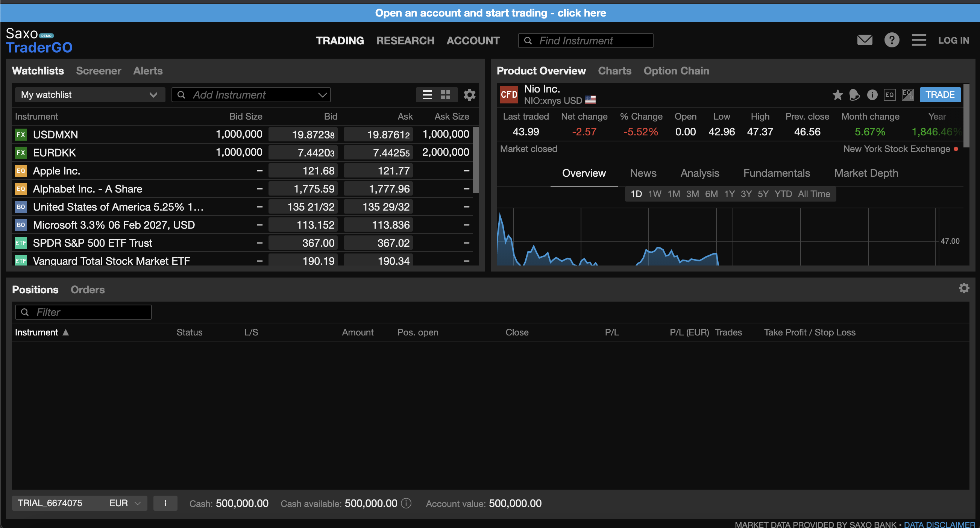Screen dimensions: 980x528
Task: Switch watchlist to grid tile view
Action: [x=446, y=95]
